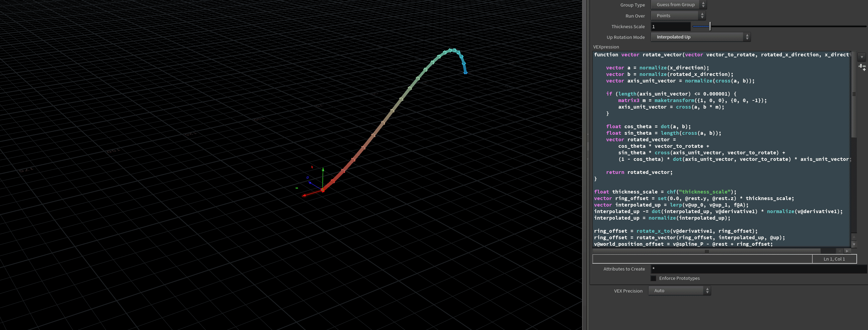Place cursor inside the VEXpression code editor
This screenshot has width=868, height=330.
pyautogui.click(x=721, y=148)
